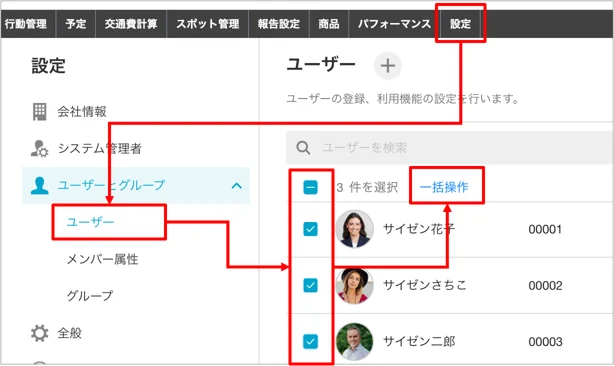The image size is (614, 366).
Task: Click the user and group person icon
Action: click(40, 186)
